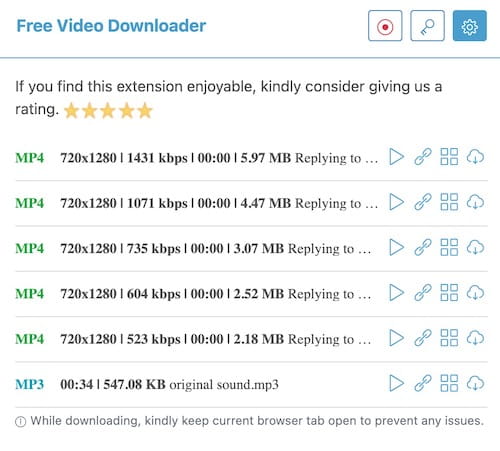Download the 2.52 MB MP4 video
The image size is (500, 451).
(x=475, y=293)
